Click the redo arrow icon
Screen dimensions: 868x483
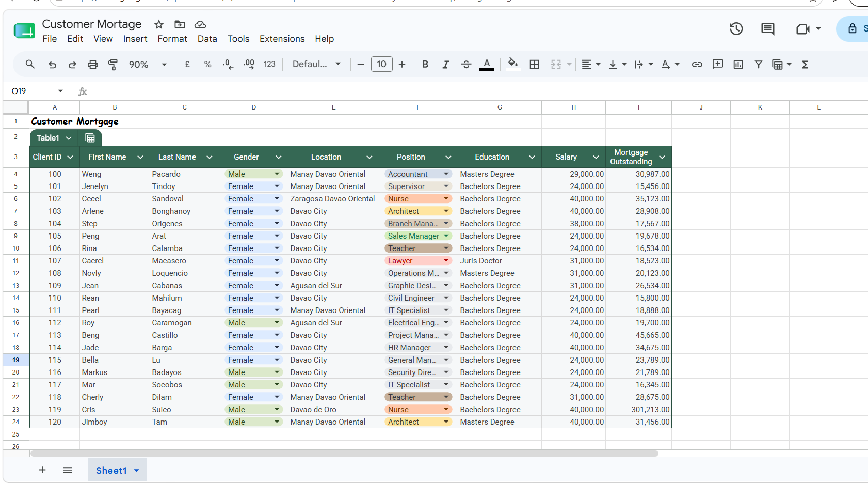[72, 65]
